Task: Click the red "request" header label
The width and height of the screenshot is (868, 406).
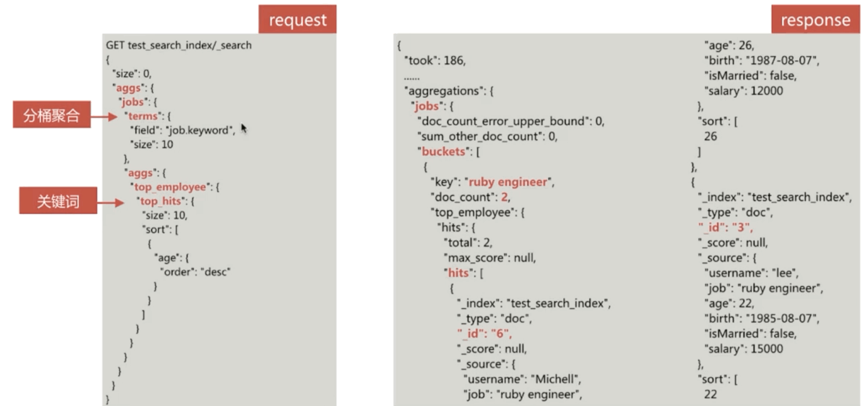Action: point(297,19)
